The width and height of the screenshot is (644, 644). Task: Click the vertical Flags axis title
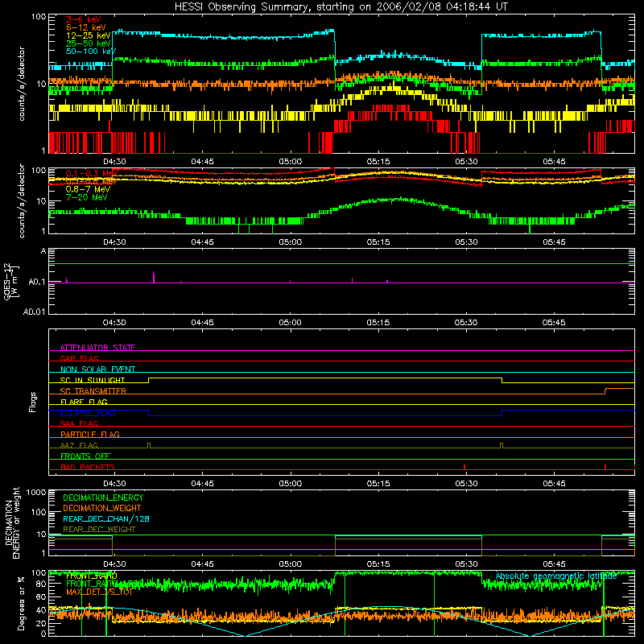point(32,402)
